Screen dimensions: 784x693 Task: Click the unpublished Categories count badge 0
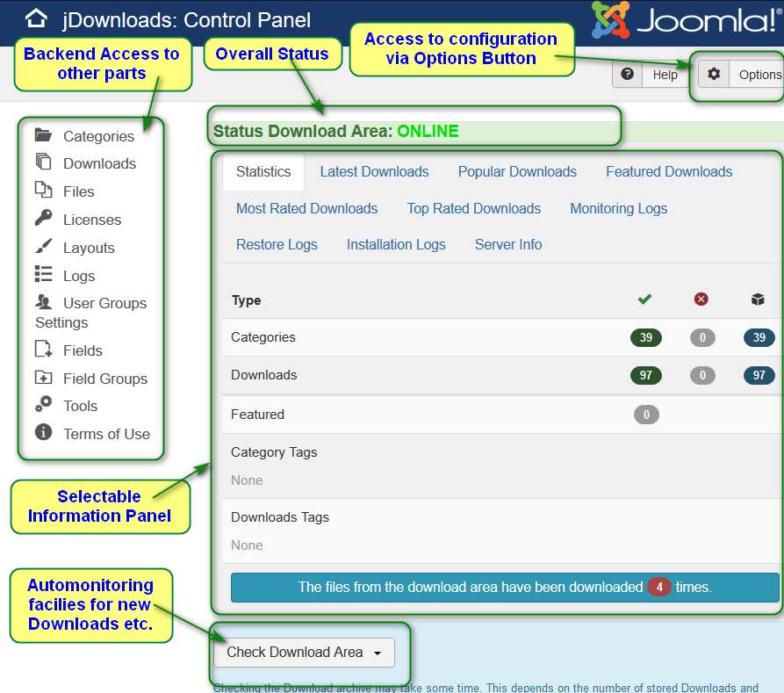click(702, 338)
